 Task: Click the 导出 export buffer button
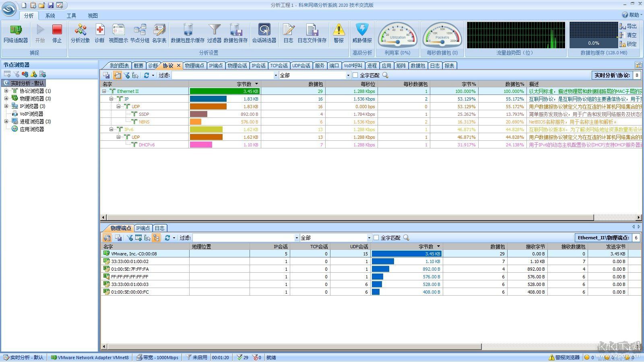pos(628,26)
